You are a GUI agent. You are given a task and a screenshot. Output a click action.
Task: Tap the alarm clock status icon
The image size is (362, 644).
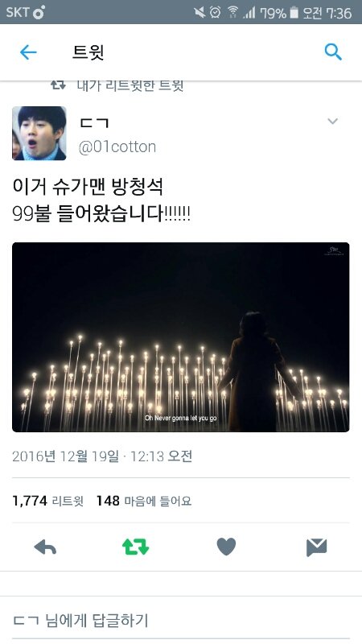tap(215, 12)
